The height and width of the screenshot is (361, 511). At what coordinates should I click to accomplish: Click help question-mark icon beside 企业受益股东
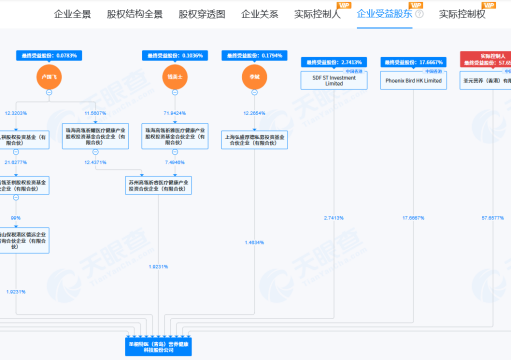pos(420,14)
